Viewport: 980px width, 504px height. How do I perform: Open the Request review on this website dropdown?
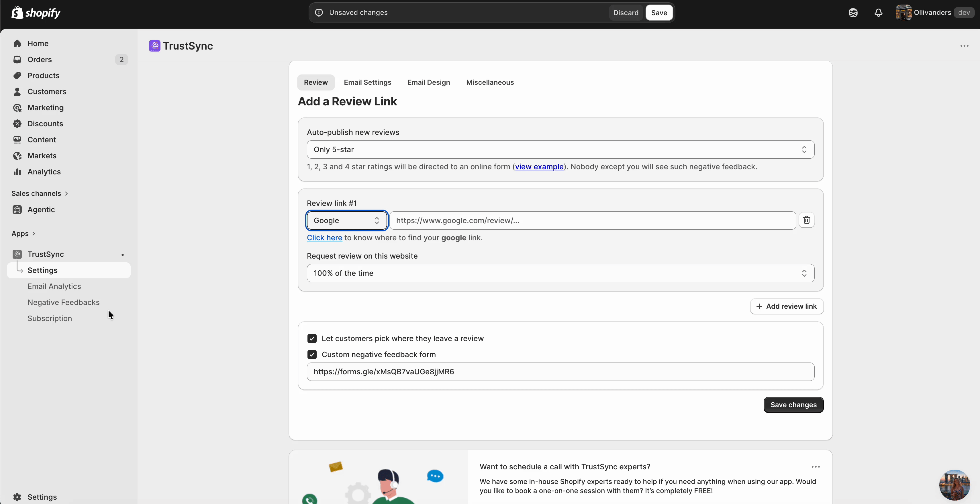[x=560, y=273]
